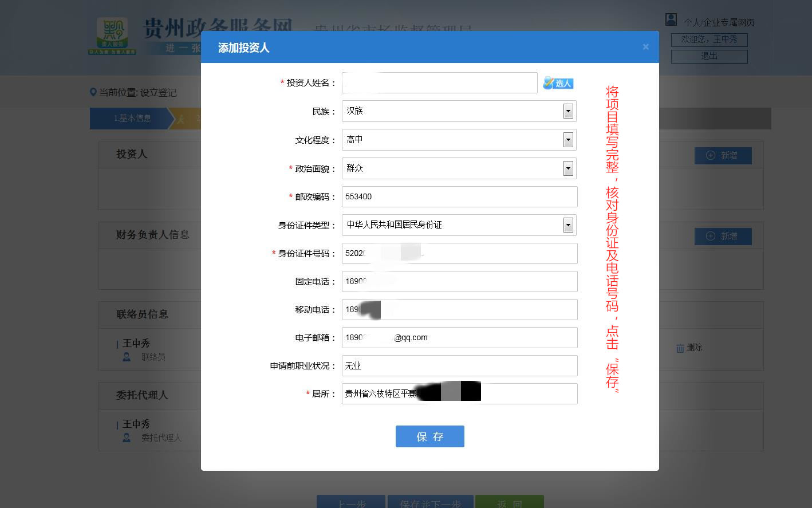
Task: Click 新增 in the 财务负责人信息 section
Action: [x=723, y=237]
